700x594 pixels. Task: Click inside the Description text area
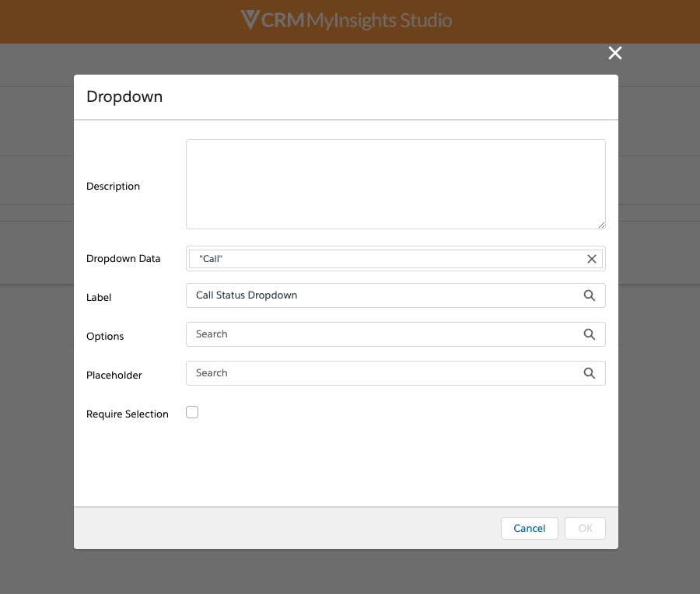(x=395, y=184)
